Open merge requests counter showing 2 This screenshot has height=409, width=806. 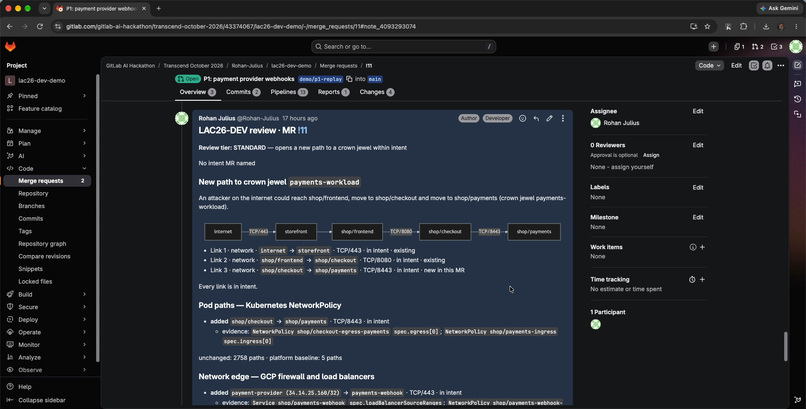pos(757,47)
